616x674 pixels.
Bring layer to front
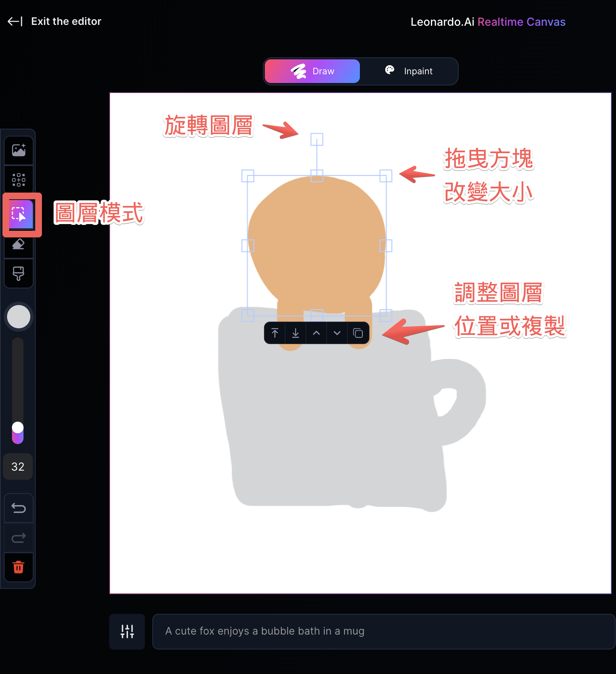coord(275,333)
